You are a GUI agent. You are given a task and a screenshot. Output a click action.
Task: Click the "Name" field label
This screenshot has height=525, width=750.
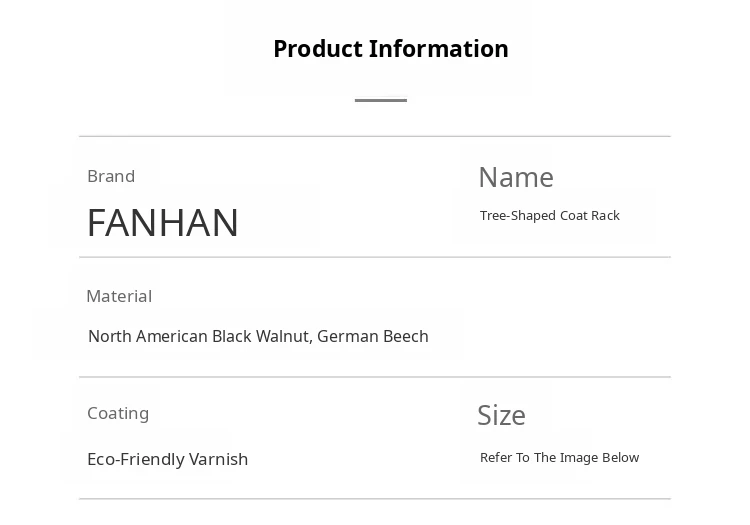click(516, 177)
